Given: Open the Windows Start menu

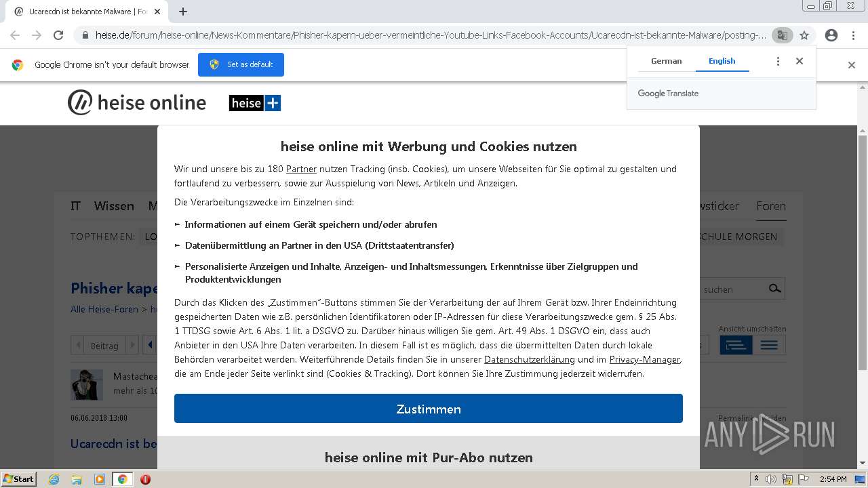Looking at the screenshot, I should 19,479.
